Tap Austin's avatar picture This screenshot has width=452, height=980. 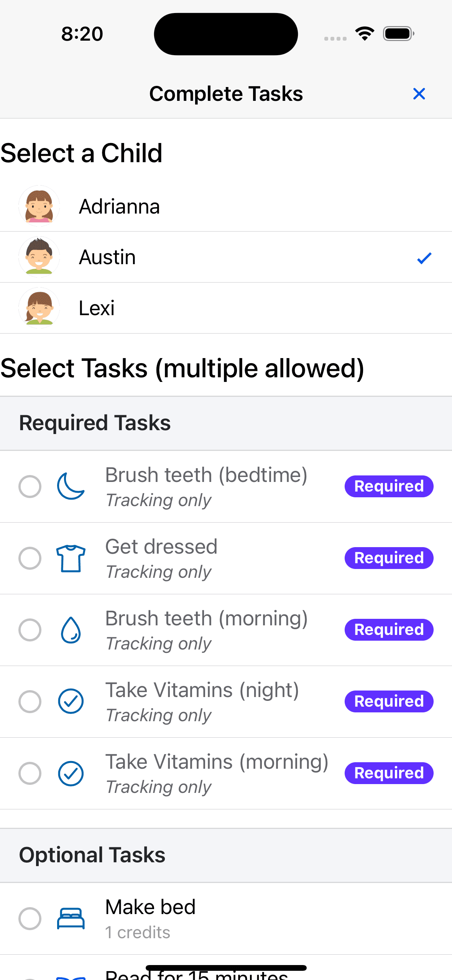click(39, 257)
